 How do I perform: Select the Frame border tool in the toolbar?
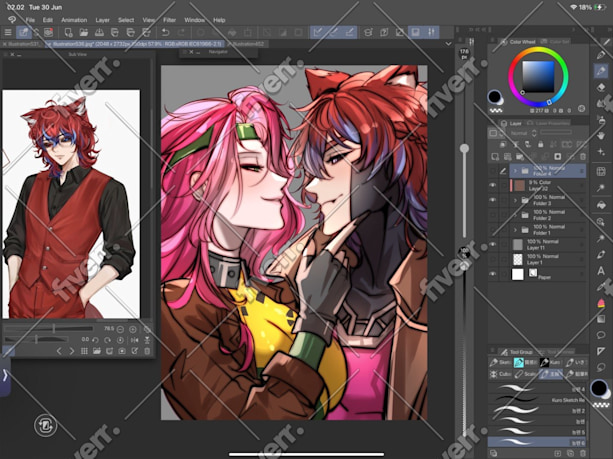click(601, 171)
